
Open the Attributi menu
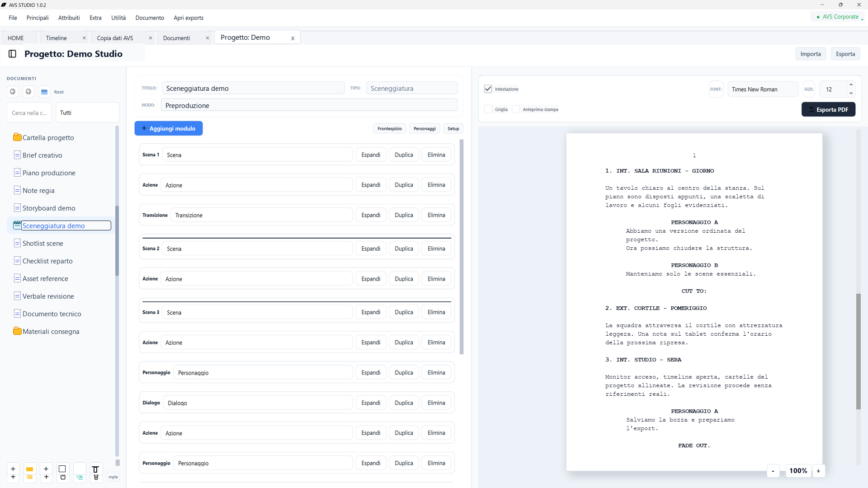pos(69,18)
